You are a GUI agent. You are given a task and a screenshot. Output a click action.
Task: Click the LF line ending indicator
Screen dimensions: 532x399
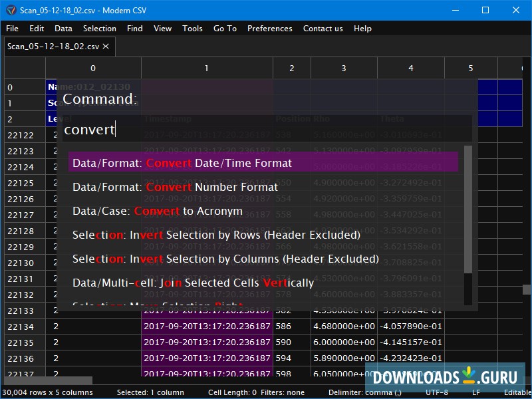pos(475,392)
